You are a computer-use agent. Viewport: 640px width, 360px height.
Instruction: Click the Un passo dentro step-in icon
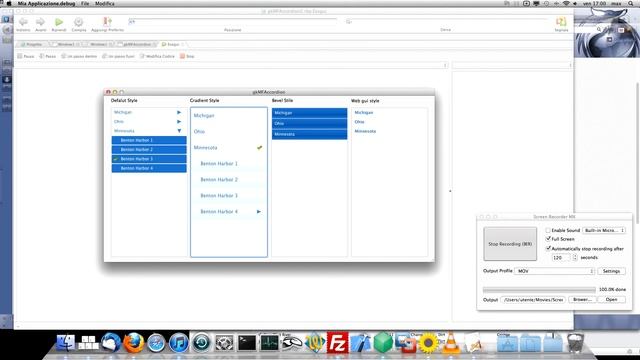click(x=64, y=56)
